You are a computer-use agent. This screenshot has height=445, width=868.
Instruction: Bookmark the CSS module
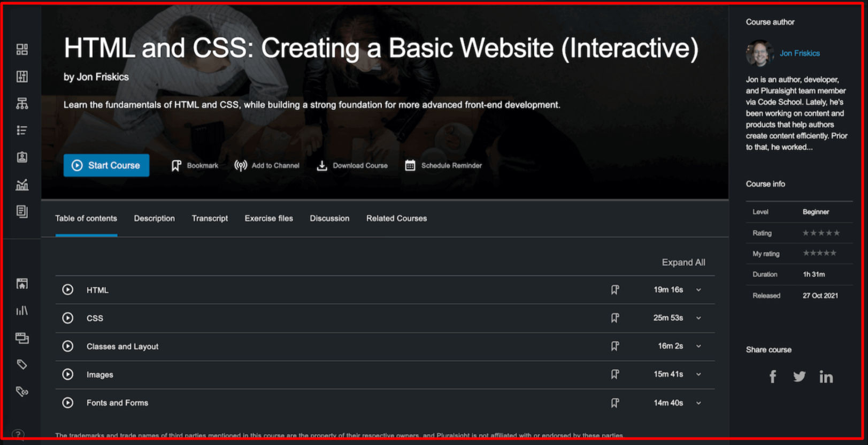click(615, 318)
